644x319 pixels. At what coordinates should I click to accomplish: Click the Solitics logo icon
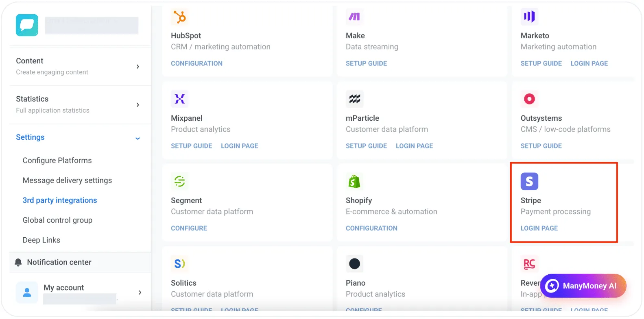coord(179,264)
